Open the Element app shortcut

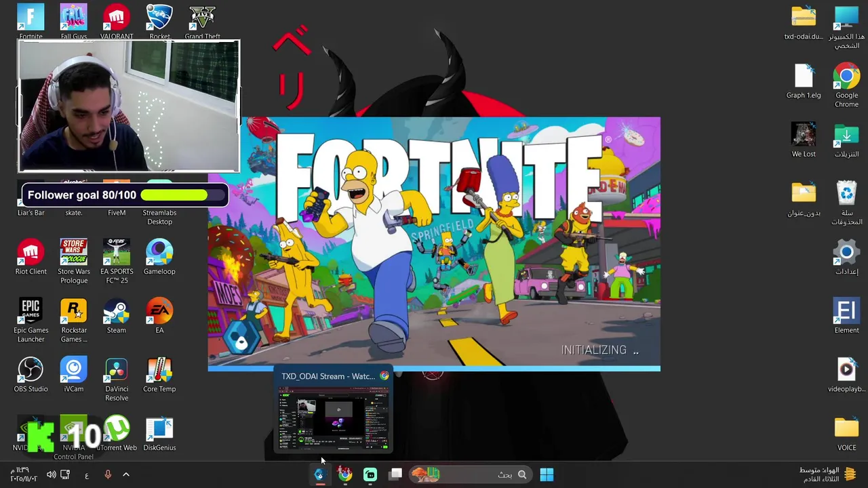tap(846, 316)
